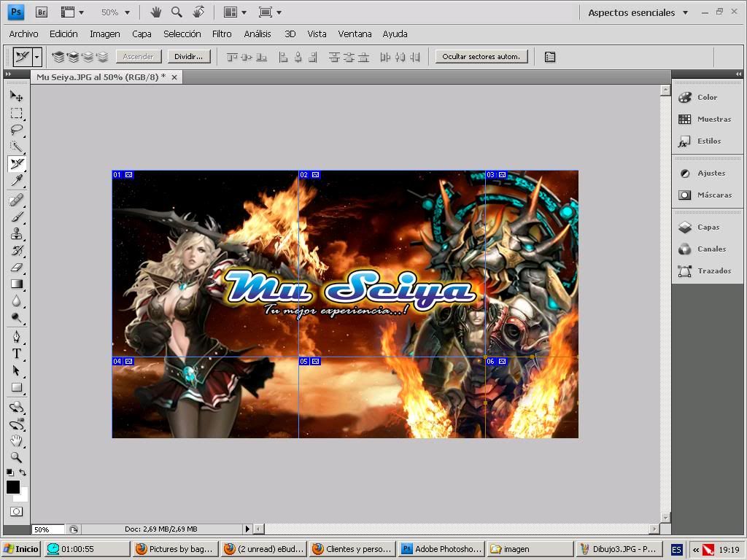Open the Capas panel
This screenshot has height=560, width=747.
[x=707, y=227]
